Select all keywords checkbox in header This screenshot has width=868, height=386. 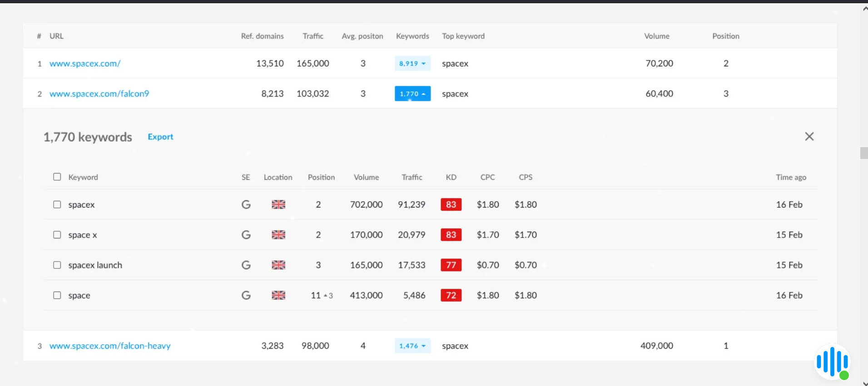tap(57, 177)
